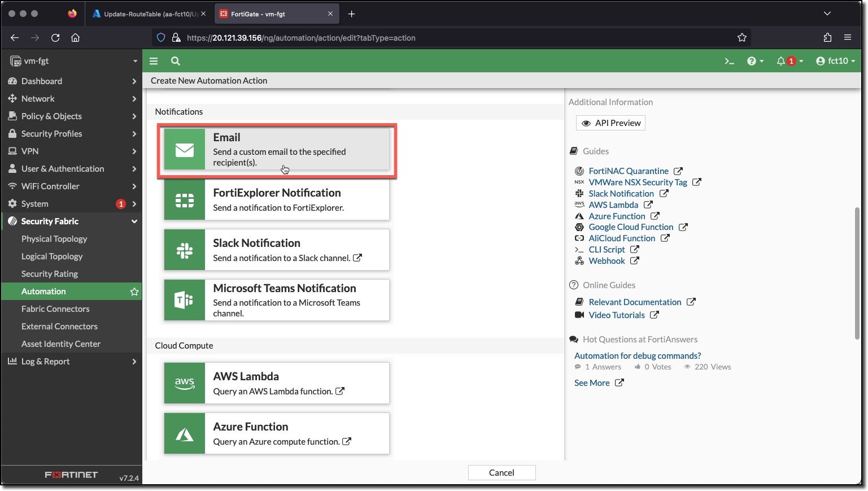868x491 pixels.
Task: Click the browser reload button
Action: click(x=55, y=38)
